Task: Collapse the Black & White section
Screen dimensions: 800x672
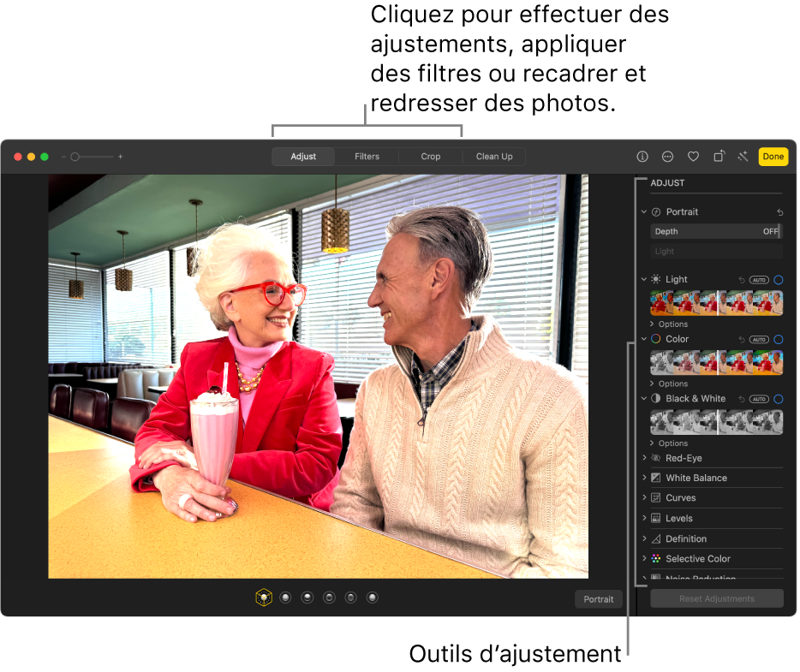Action: coord(644,398)
